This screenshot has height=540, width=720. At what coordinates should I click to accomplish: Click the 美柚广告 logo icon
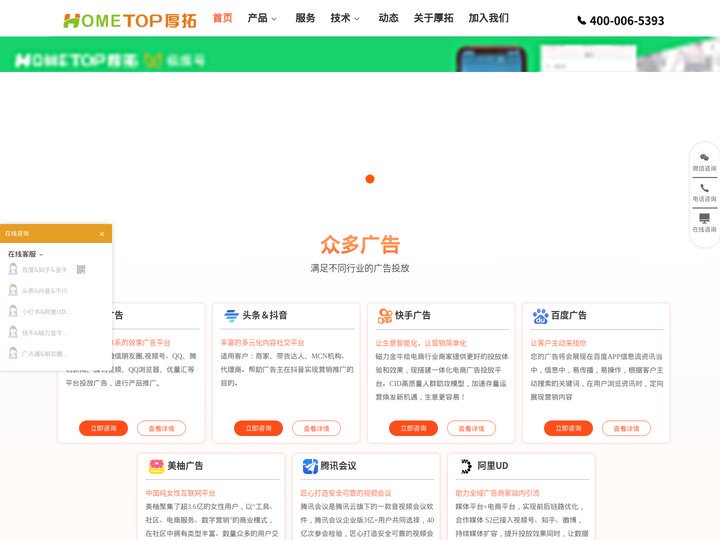(156, 466)
